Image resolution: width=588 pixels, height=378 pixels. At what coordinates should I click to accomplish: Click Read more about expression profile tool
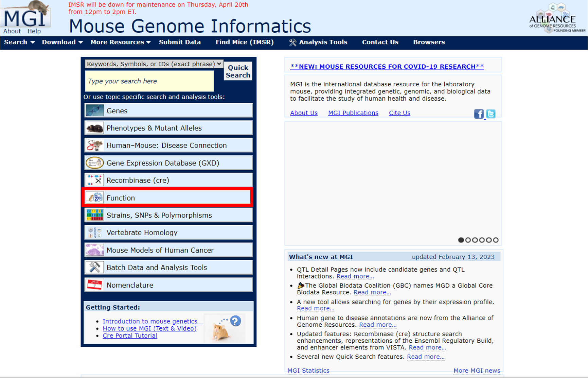[x=316, y=308]
